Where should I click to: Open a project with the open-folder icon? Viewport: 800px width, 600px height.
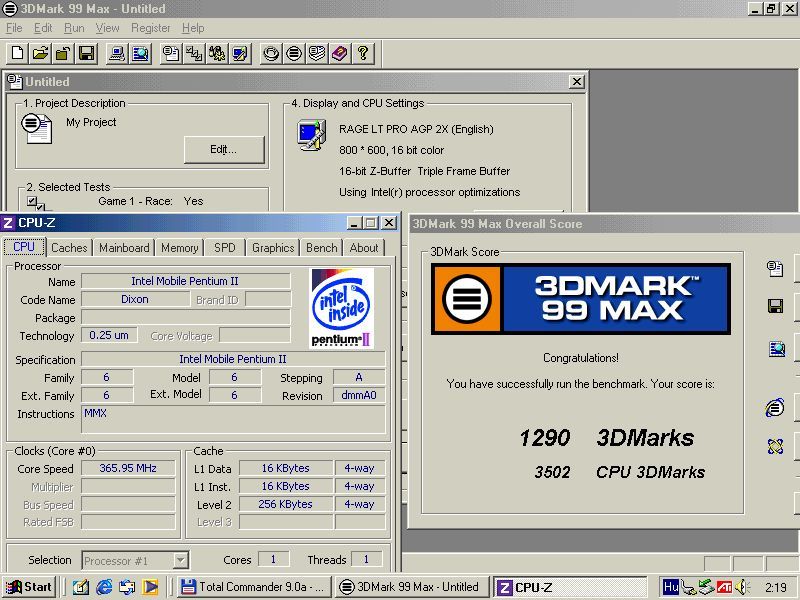click(x=40, y=53)
